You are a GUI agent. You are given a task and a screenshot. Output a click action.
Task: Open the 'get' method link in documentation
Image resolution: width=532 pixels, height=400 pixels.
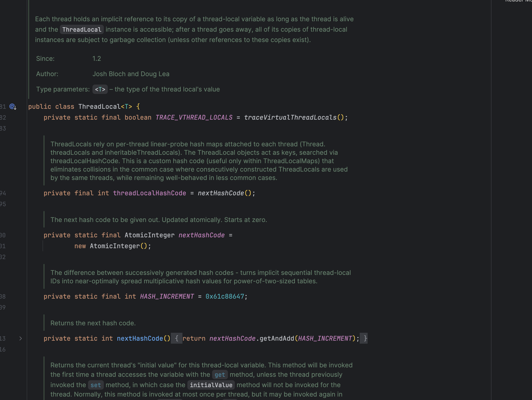tap(220, 375)
